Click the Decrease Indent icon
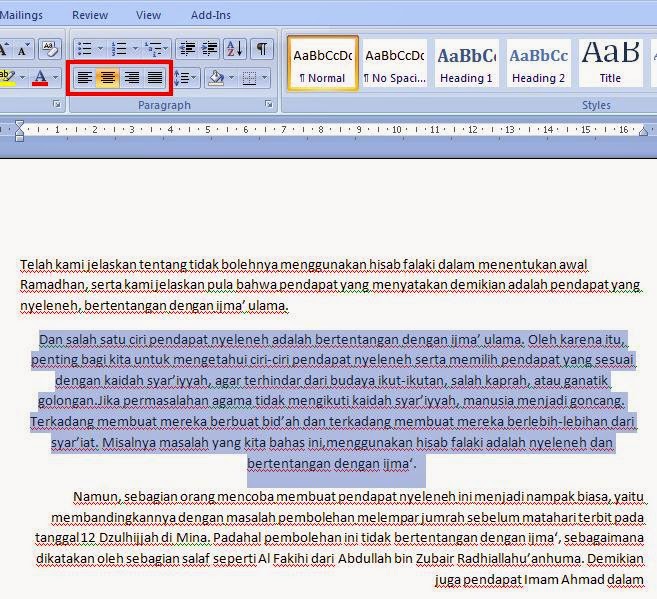Viewport: 657px width, 599px height. 187,49
